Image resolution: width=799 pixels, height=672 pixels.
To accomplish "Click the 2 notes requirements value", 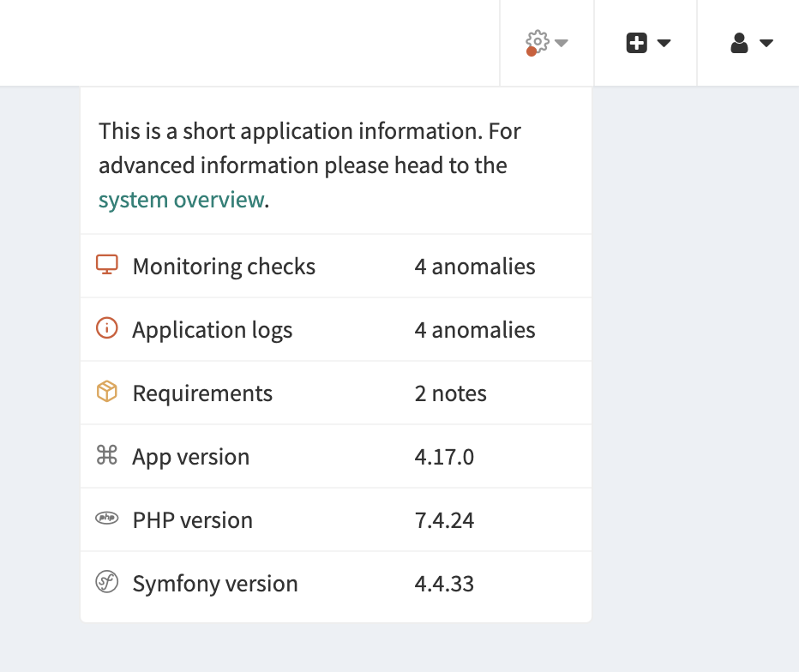I will [450, 393].
